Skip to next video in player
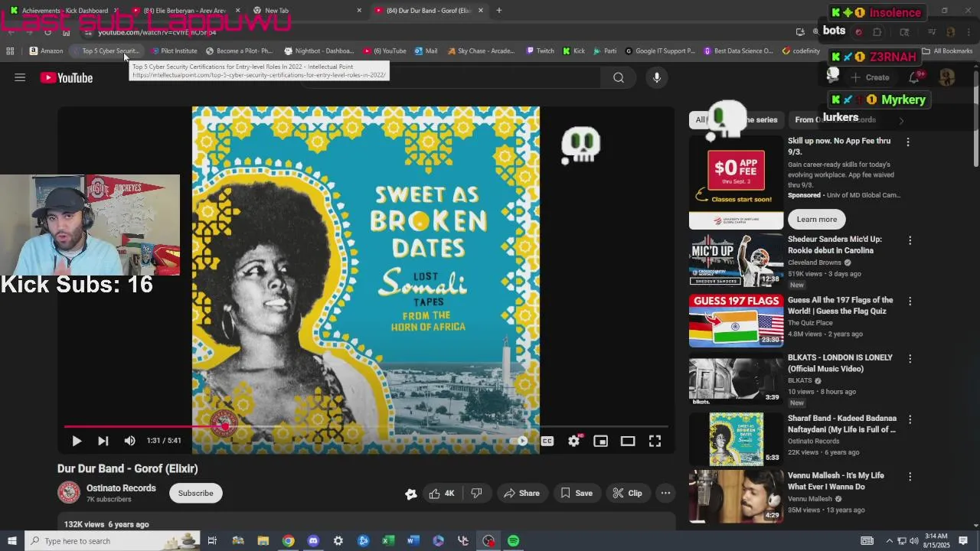Image resolution: width=980 pixels, height=551 pixels. click(x=103, y=441)
